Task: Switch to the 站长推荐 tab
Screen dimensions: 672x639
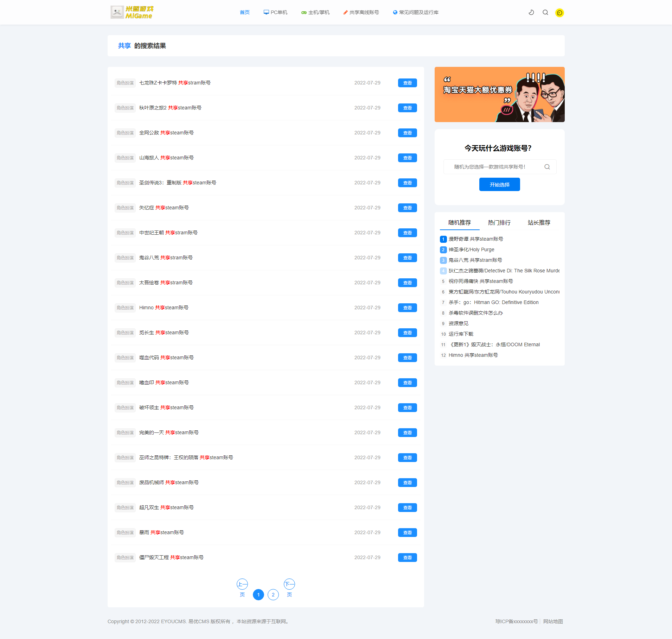Action: click(x=539, y=222)
